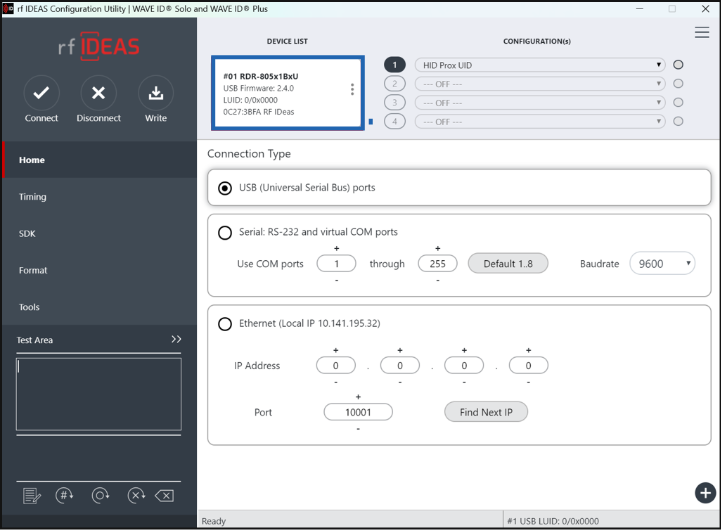Increase third IP octet with plus
Viewport: 721px width, 530px height.
point(464,350)
